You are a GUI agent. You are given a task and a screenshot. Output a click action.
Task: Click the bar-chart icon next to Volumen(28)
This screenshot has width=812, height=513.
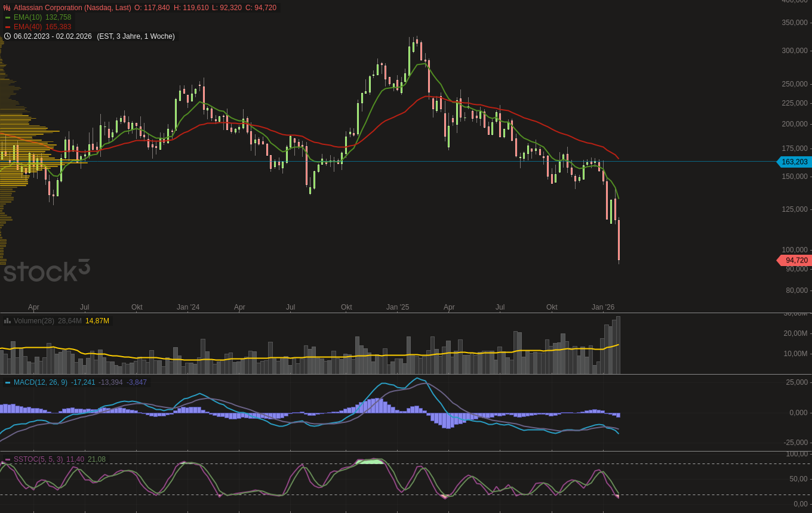click(x=7, y=321)
